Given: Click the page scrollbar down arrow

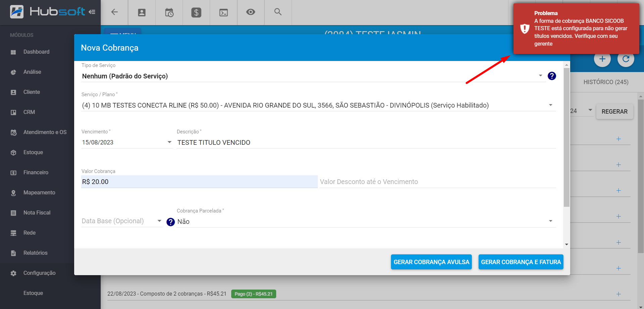Looking at the screenshot, I should click(x=641, y=306).
